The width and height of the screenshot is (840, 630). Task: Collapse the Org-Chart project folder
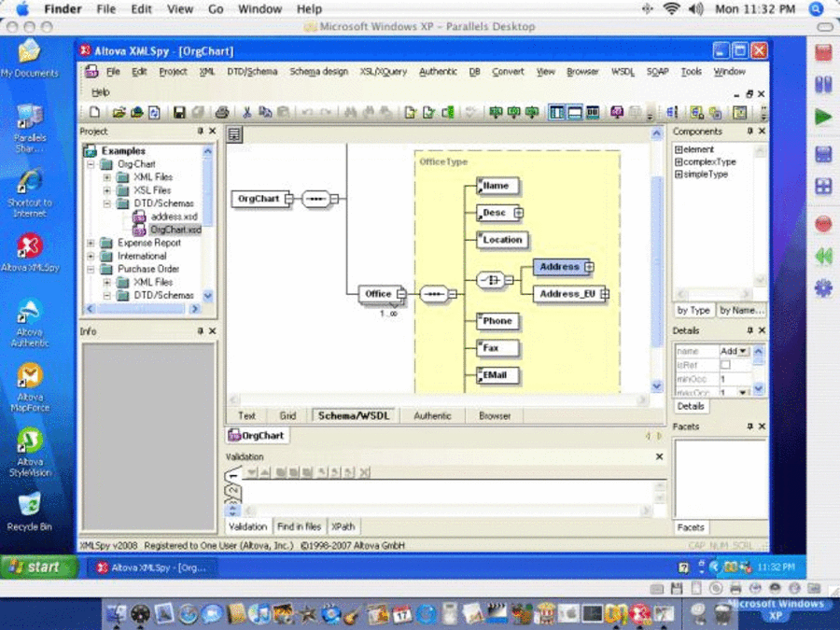[x=91, y=164]
